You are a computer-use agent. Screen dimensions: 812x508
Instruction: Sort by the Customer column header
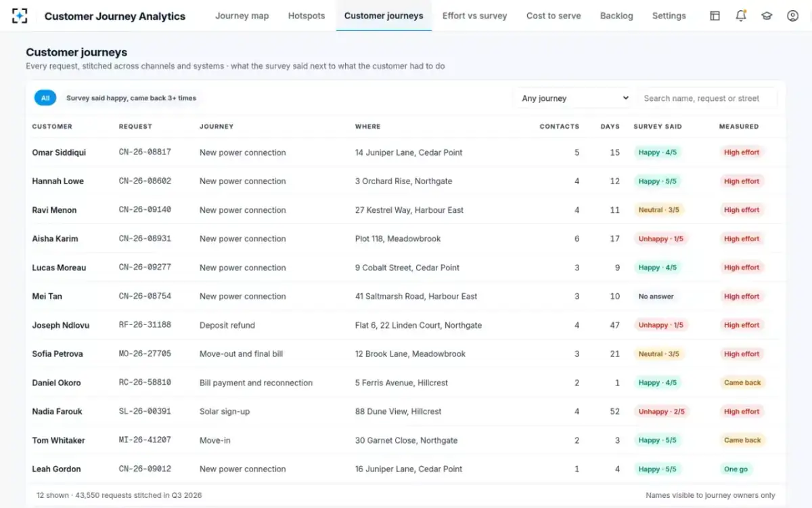52,127
